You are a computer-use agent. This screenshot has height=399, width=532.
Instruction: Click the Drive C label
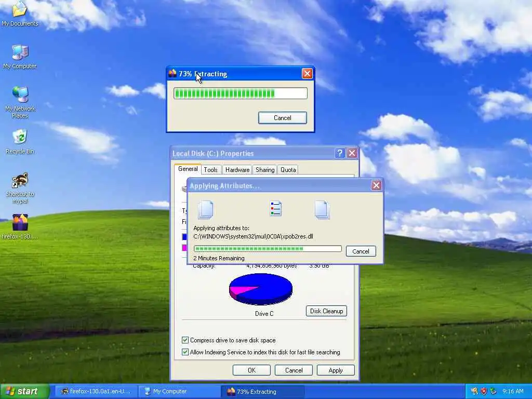point(264,313)
